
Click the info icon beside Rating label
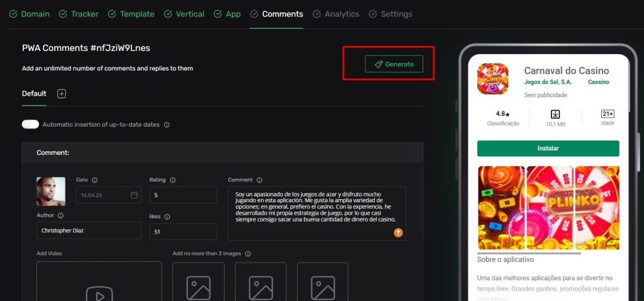point(172,180)
